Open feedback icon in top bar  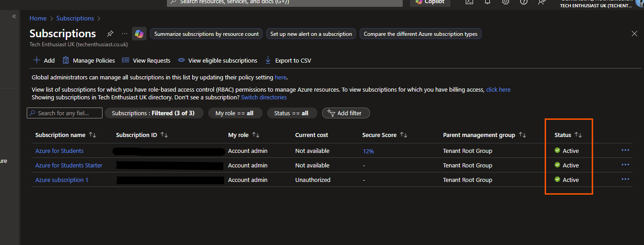(x=542, y=2)
